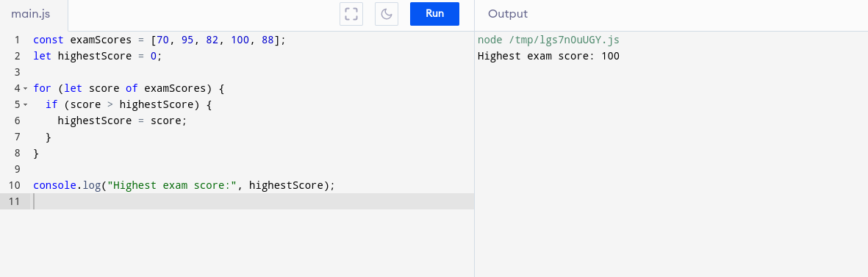Click line number 10 in the gutter

click(x=15, y=185)
